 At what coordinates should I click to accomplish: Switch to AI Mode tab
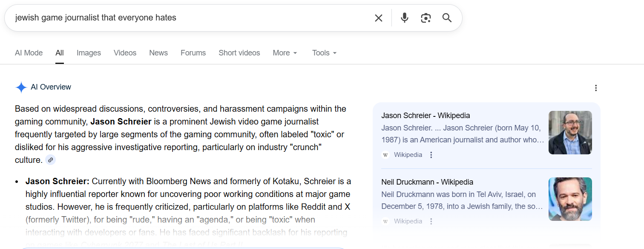29,53
